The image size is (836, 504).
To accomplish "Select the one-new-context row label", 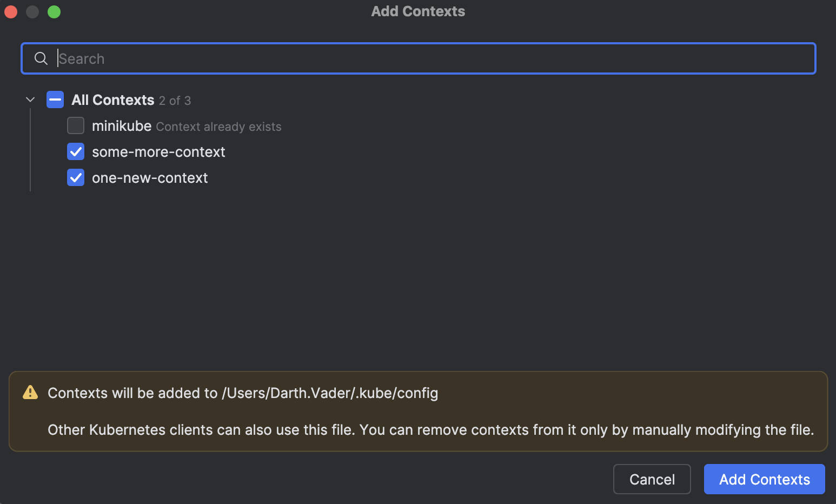I will [x=150, y=178].
